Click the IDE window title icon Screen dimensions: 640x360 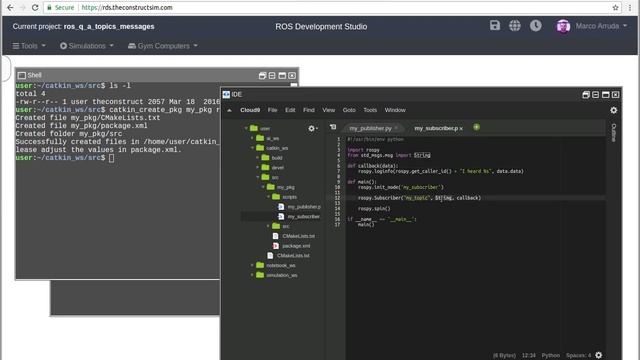226,94
